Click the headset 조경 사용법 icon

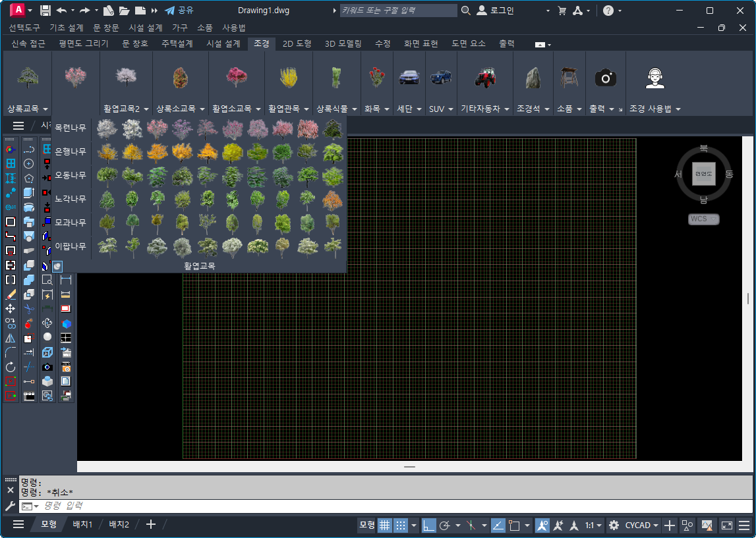tap(654, 78)
